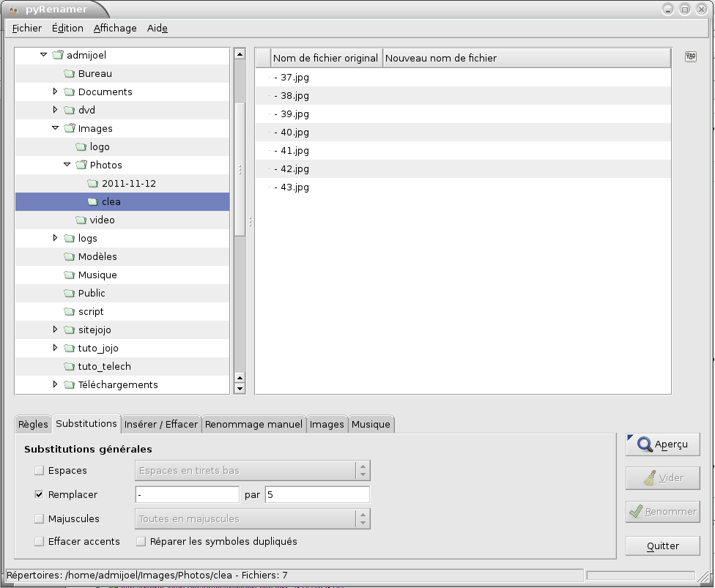
Task: Uncheck the Remplacer option
Action: (39, 495)
